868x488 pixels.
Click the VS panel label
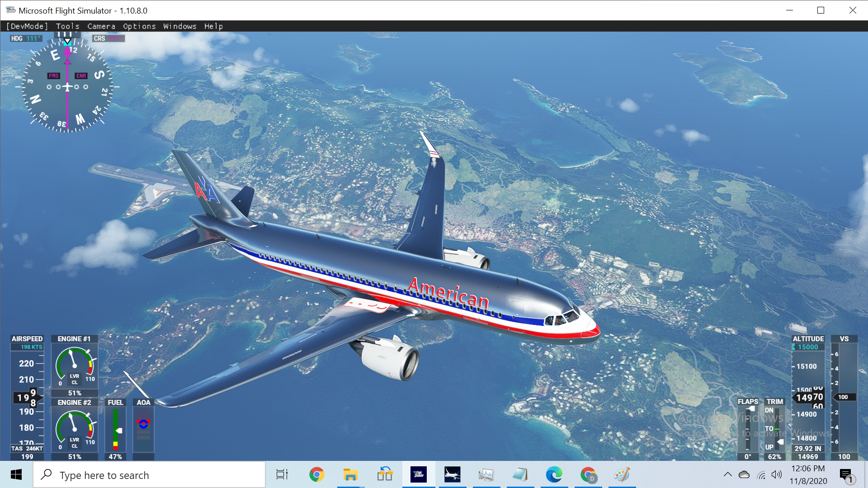pos(844,339)
